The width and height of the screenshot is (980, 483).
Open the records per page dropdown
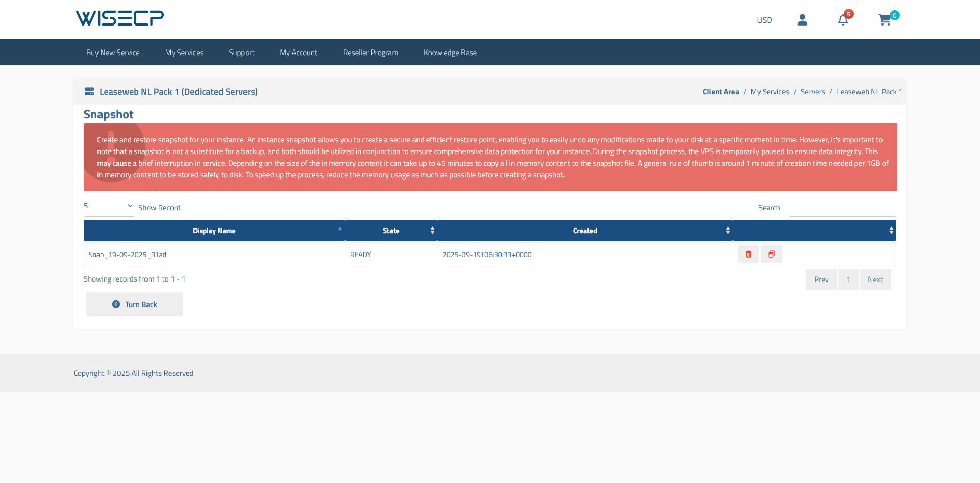pos(109,206)
